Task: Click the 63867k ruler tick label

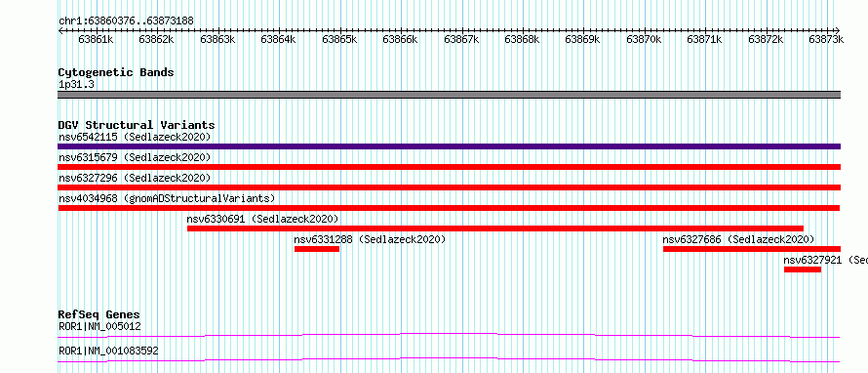Action: coord(461,39)
